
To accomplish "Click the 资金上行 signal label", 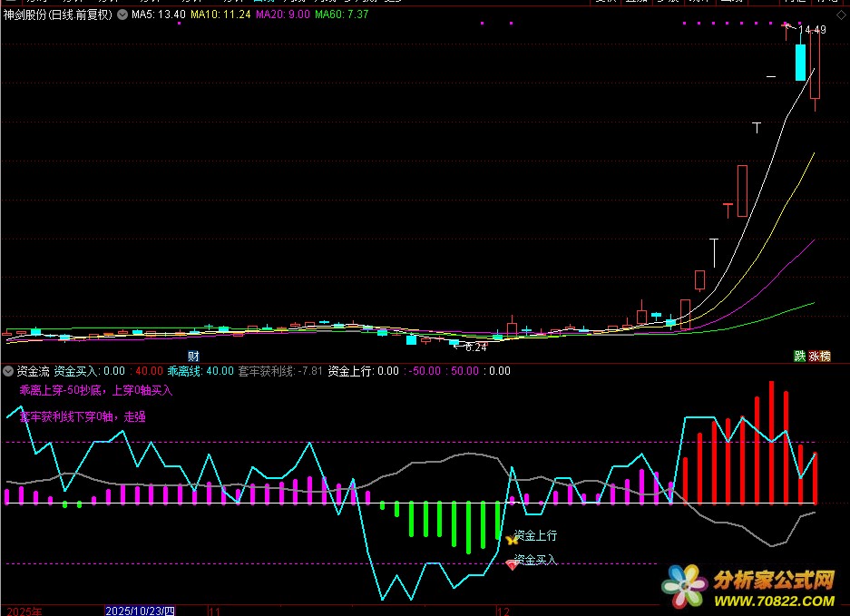I will pyautogui.click(x=535, y=536).
